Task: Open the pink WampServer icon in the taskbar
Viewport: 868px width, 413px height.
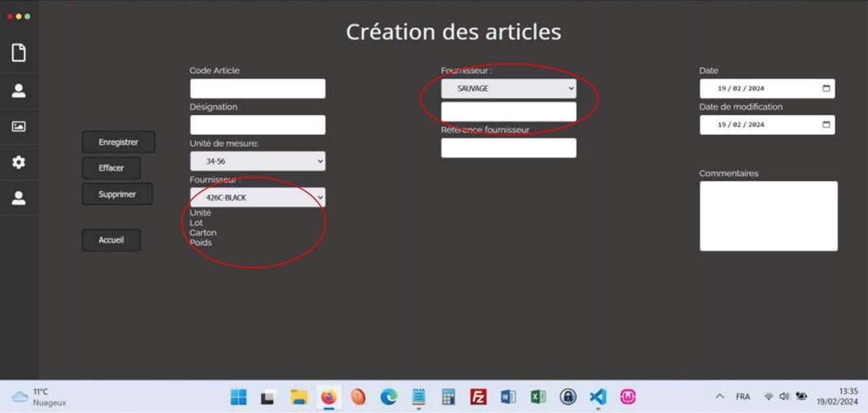Action: point(628,397)
